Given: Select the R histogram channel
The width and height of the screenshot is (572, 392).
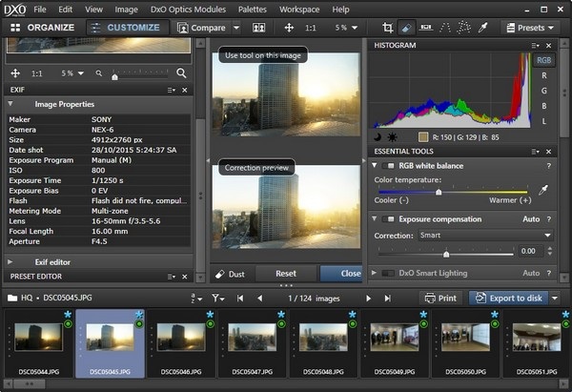Looking at the screenshot, I should [x=544, y=75].
